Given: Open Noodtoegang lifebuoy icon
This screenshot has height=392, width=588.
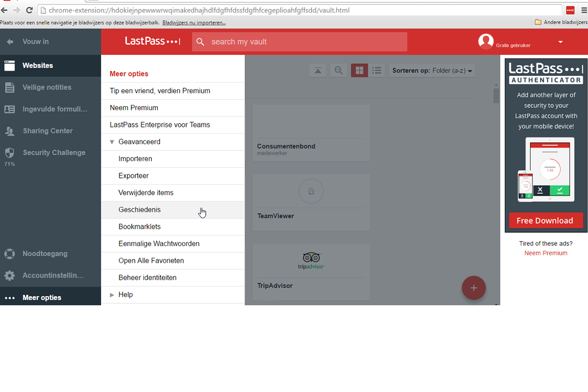Looking at the screenshot, I should coord(9,254).
